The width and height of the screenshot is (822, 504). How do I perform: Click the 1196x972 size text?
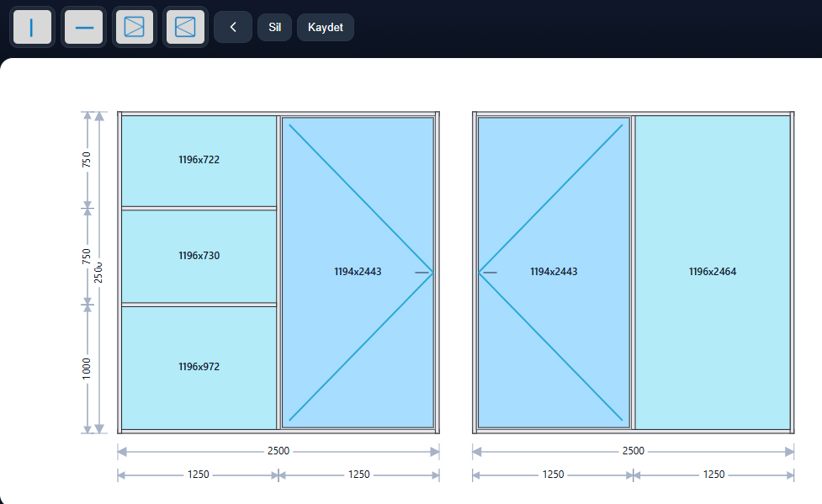pyautogui.click(x=199, y=367)
